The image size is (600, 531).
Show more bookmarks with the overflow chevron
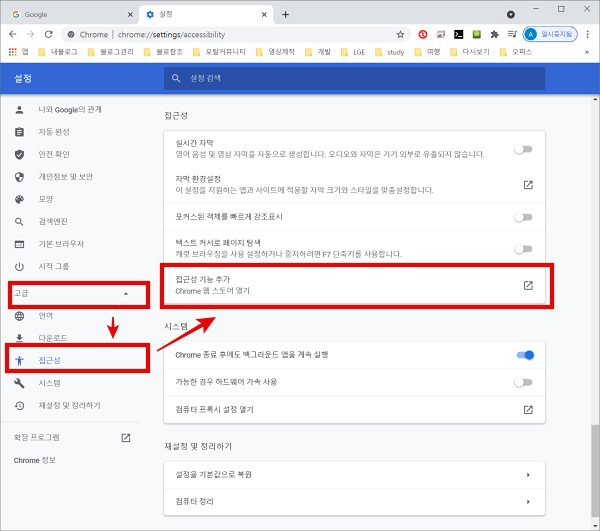pos(587,52)
